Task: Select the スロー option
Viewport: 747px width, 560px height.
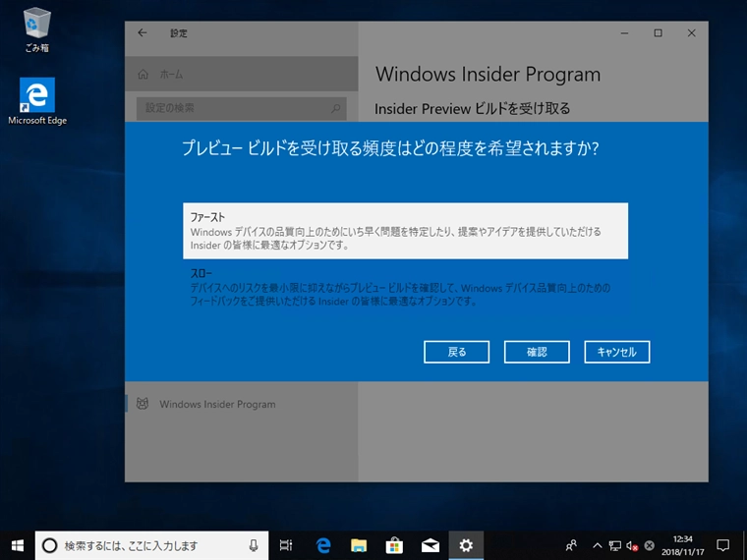Action: 405,288
